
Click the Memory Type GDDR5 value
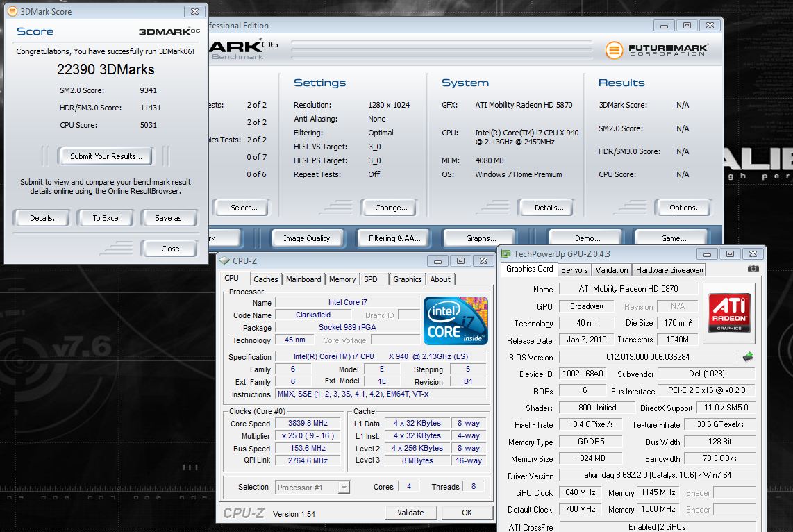pyautogui.click(x=591, y=442)
